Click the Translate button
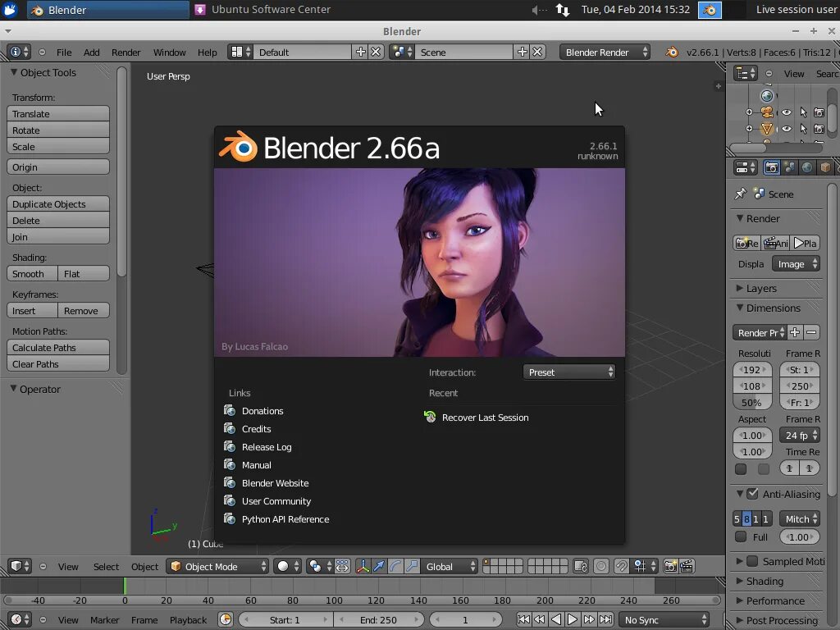840x630 pixels. [x=58, y=113]
